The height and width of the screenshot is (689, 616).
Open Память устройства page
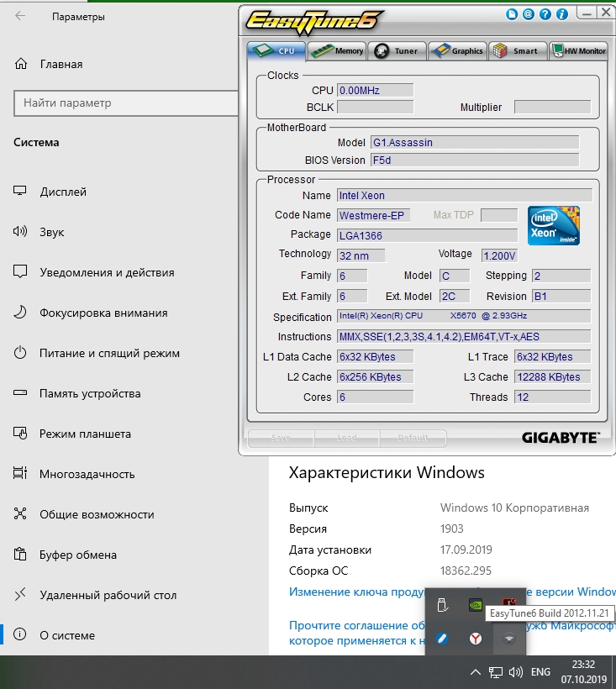click(x=90, y=394)
